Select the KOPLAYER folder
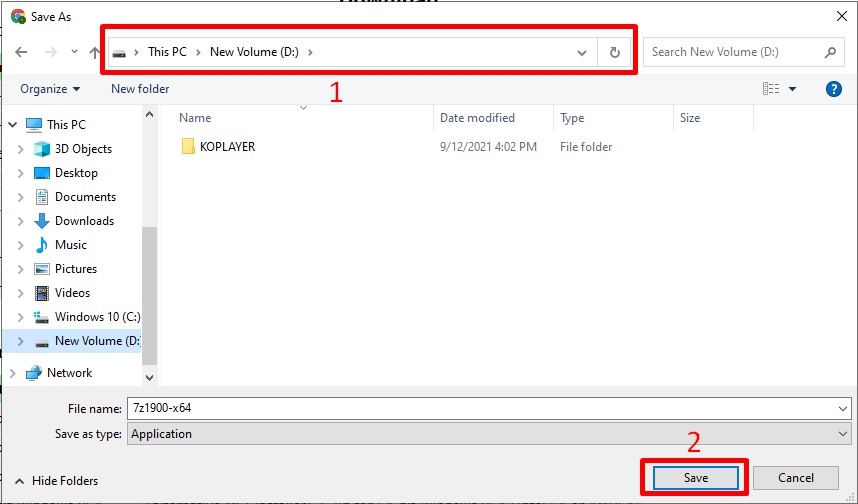 227,147
